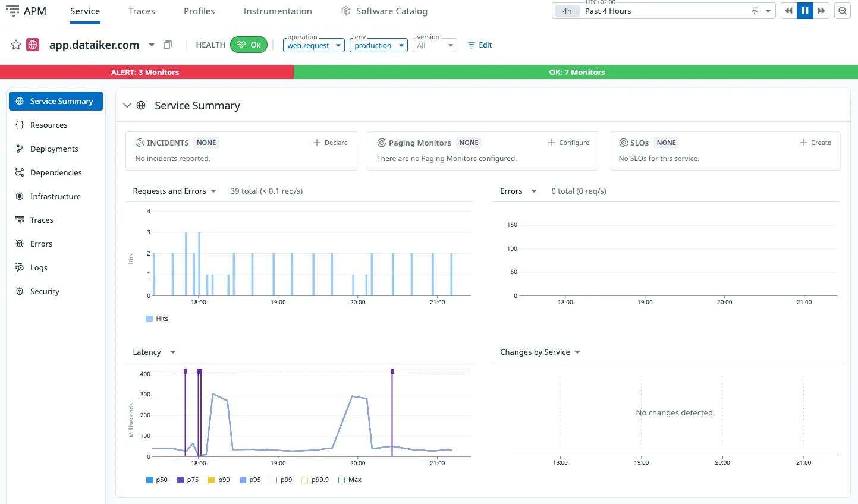Open the search magnifier in the time bar
Image resolution: width=858 pixels, height=504 pixels.
click(843, 11)
